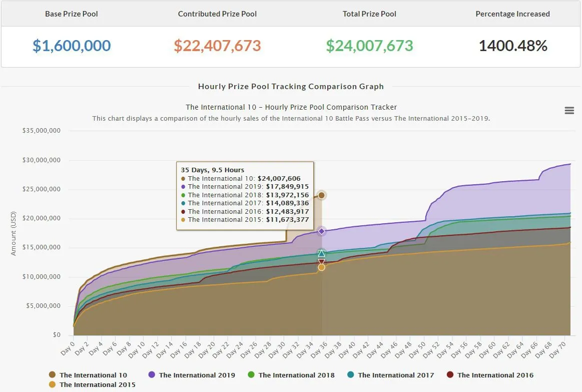Viewport: 582px width, 392px height.
Task: Click The International 2017 teal legend dot
Action: tap(350, 374)
